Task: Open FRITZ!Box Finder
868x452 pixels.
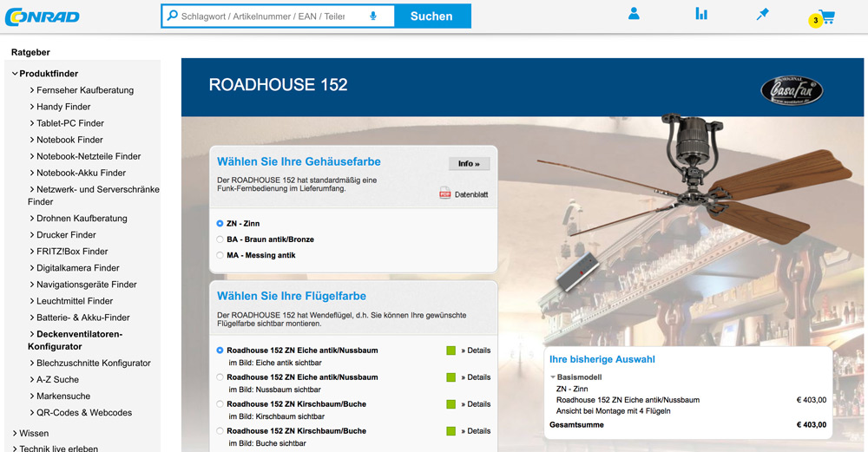Action: [x=72, y=252]
